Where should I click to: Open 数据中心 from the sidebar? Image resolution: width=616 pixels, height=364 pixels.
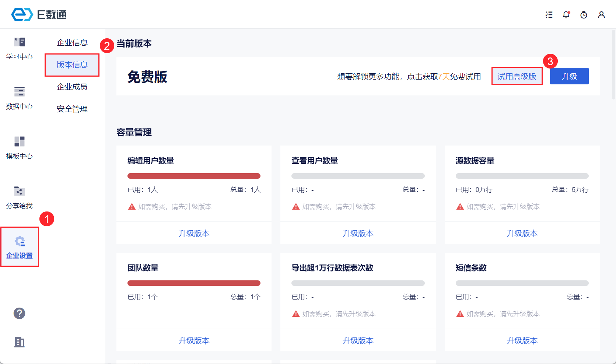click(19, 98)
